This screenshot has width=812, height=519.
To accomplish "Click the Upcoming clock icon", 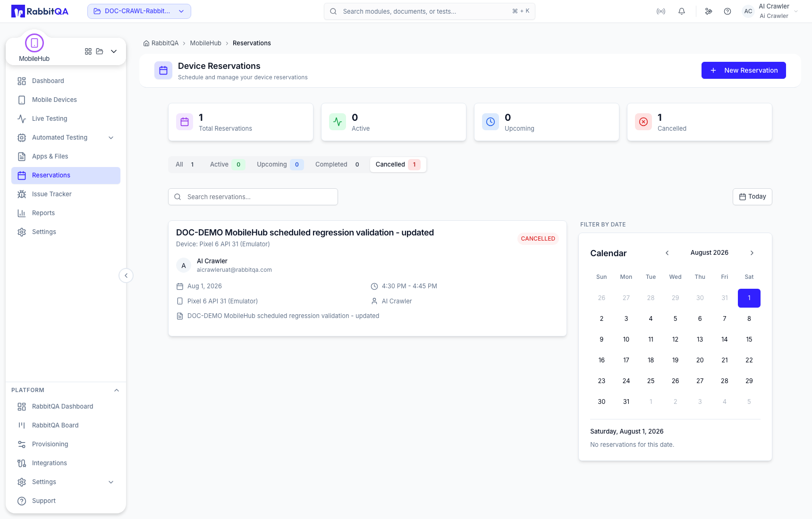I will click(x=491, y=122).
